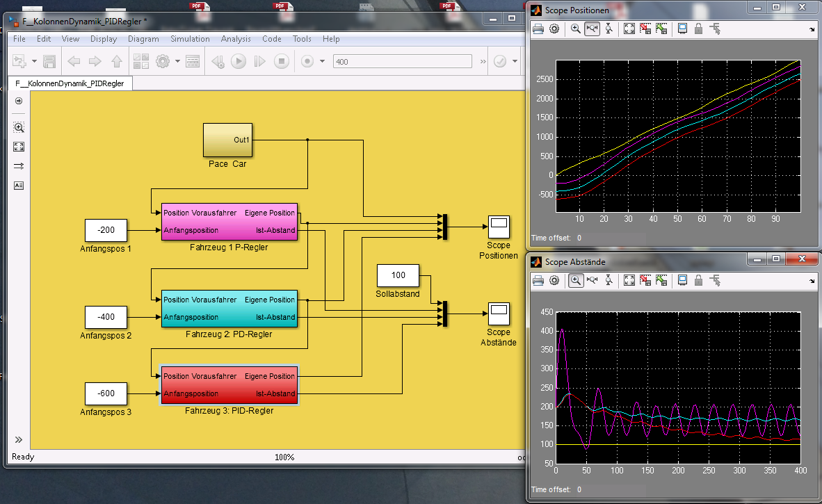Expand the hidden toolbar chevron overflow
The width and height of the screenshot is (822, 504).
point(483,61)
